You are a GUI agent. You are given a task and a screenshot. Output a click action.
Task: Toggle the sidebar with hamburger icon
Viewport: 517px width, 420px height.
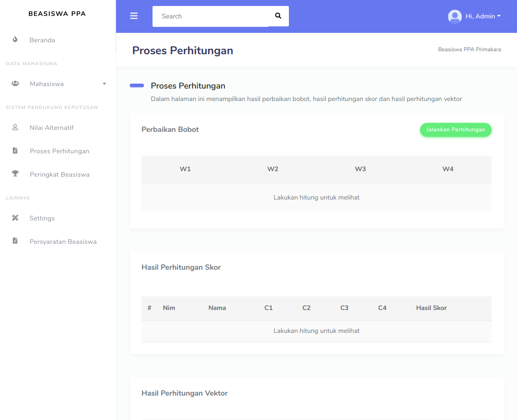tap(133, 16)
